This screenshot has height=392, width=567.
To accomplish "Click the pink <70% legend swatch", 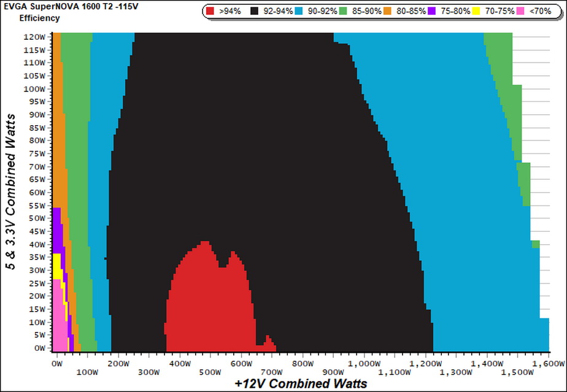I will point(520,11).
